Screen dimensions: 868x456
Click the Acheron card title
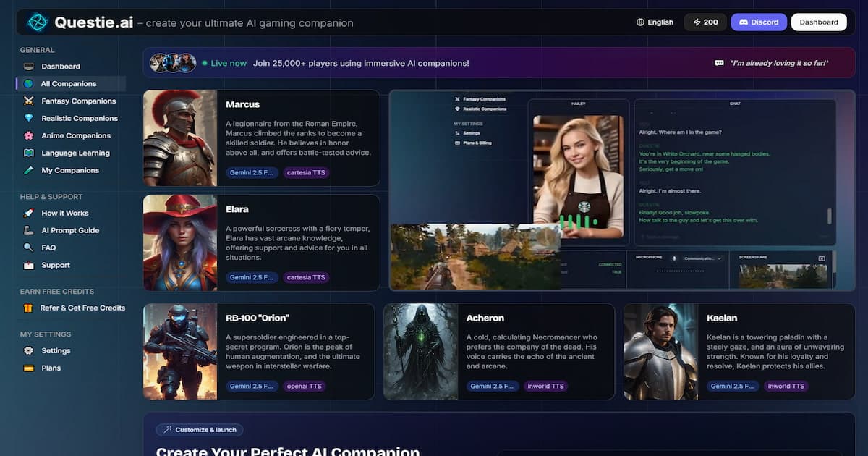click(x=485, y=318)
